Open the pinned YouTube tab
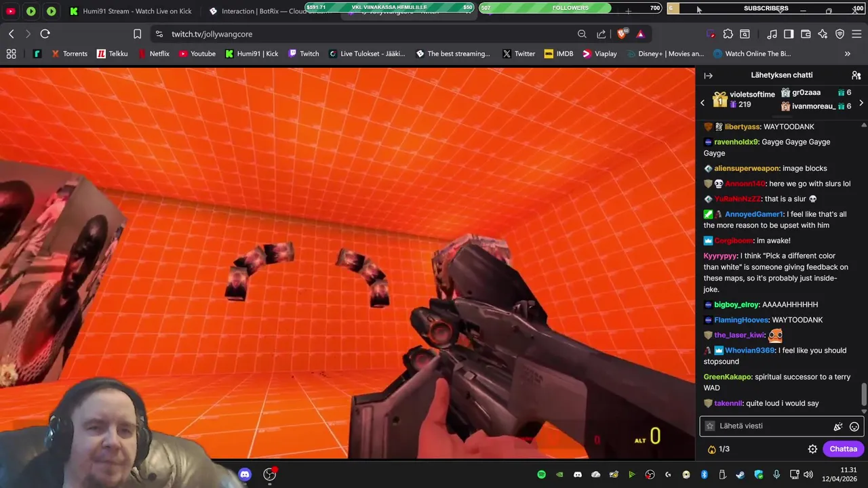This screenshot has height=488, width=868. click(11, 11)
